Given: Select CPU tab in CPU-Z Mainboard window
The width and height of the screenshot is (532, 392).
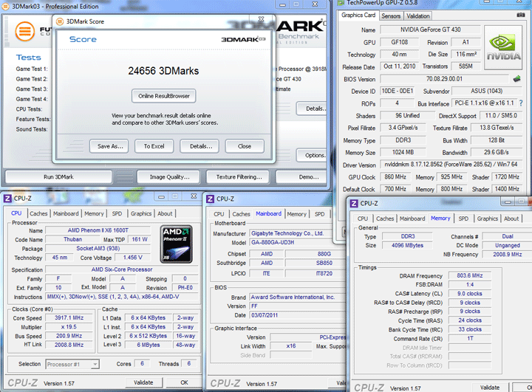Looking at the screenshot, I should [219, 214].
